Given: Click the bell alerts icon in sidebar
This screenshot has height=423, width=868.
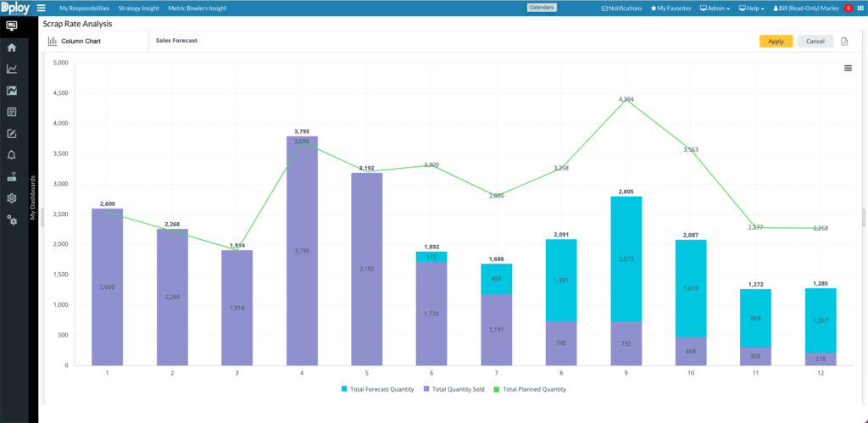Looking at the screenshot, I should click(x=12, y=154).
